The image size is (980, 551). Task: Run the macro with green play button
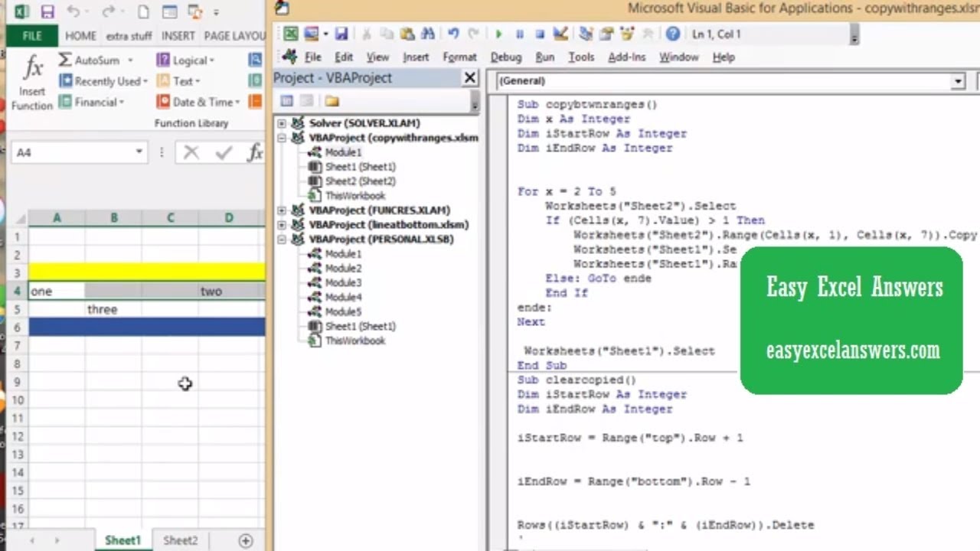(499, 34)
